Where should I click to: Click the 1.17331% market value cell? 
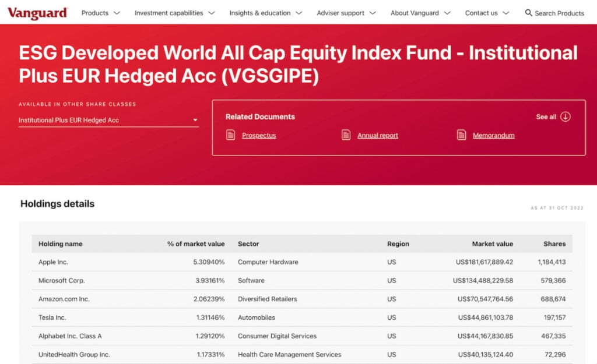[x=210, y=355]
